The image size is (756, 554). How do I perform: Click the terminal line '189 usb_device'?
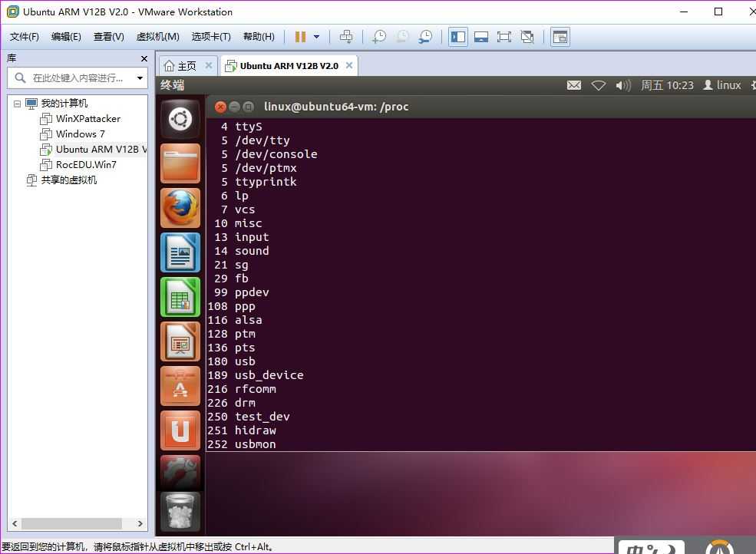(x=256, y=375)
